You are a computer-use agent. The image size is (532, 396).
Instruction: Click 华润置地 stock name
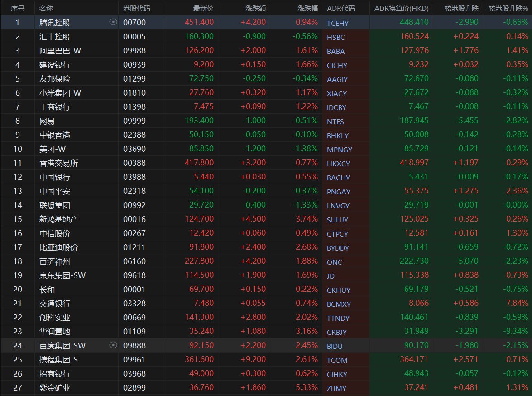point(55,332)
